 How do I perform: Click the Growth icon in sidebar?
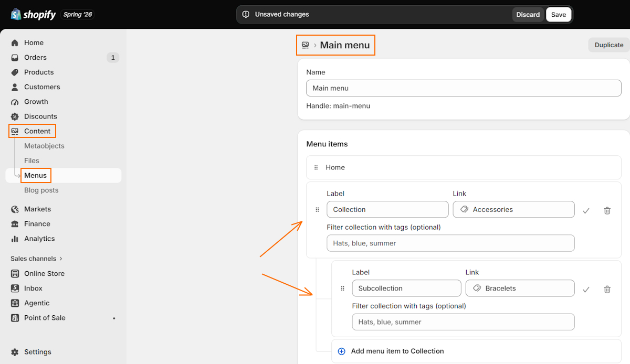point(15,102)
